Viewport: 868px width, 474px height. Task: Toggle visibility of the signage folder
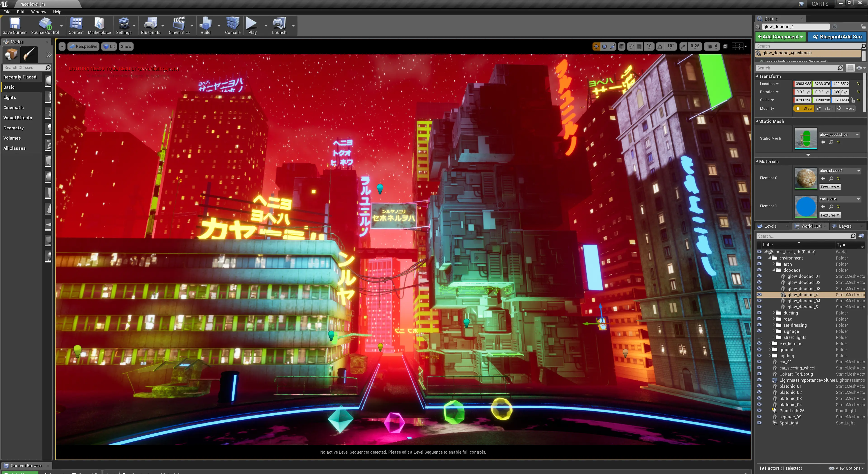point(759,331)
